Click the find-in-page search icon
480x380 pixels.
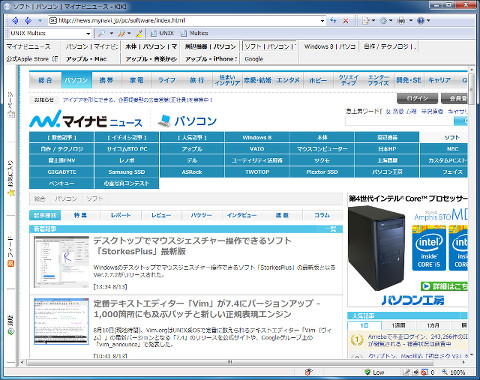pos(121,33)
